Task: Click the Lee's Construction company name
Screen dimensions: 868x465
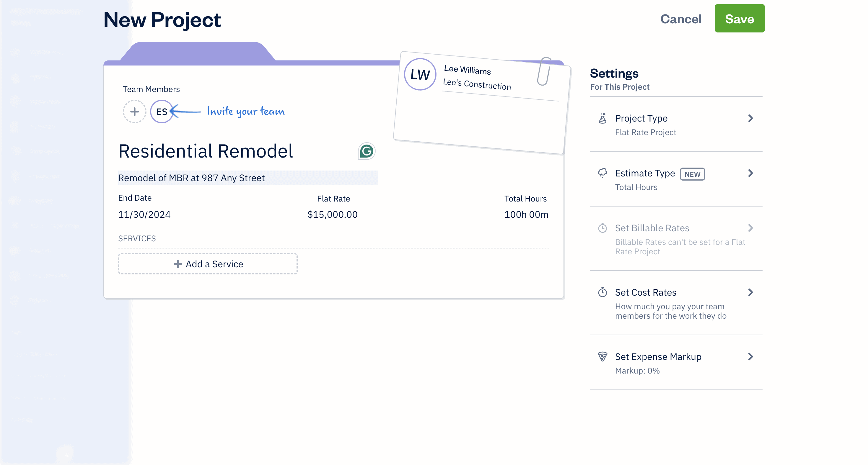Action: [477, 84]
